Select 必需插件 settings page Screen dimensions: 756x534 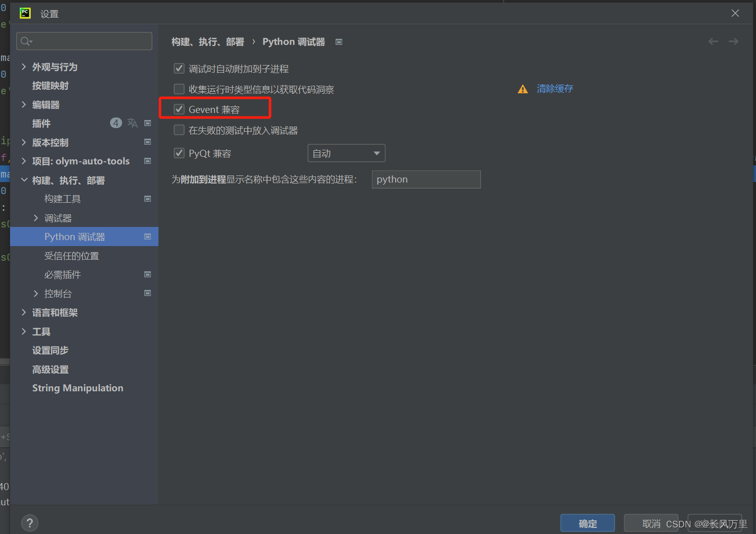[x=63, y=275]
